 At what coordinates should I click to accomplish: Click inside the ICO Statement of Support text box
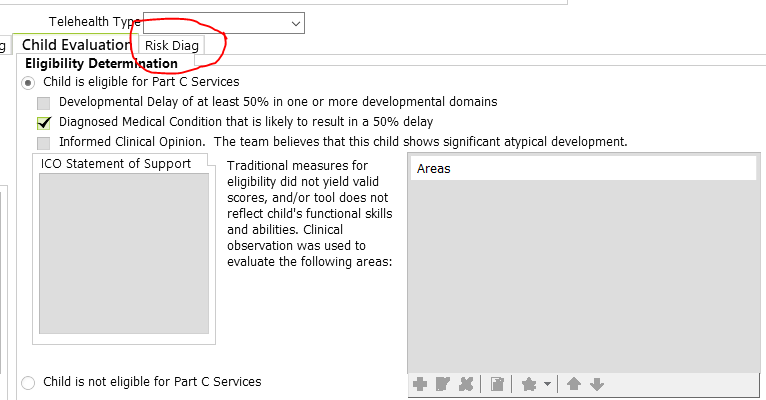pos(124,252)
